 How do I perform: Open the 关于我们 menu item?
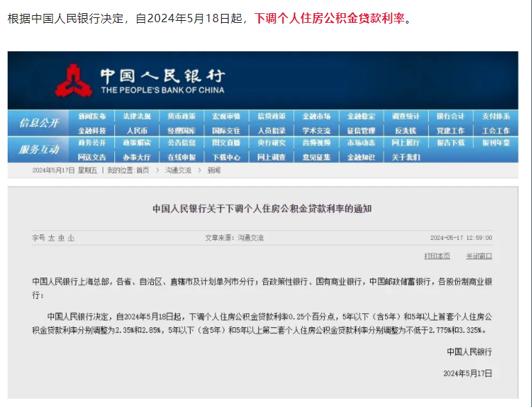[406, 157]
